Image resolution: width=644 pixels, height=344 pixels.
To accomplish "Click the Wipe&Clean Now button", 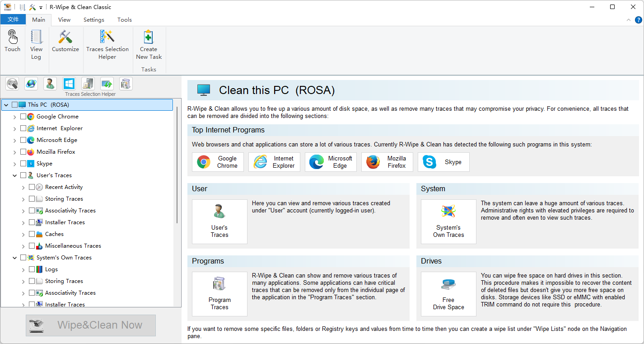I will 91,325.
